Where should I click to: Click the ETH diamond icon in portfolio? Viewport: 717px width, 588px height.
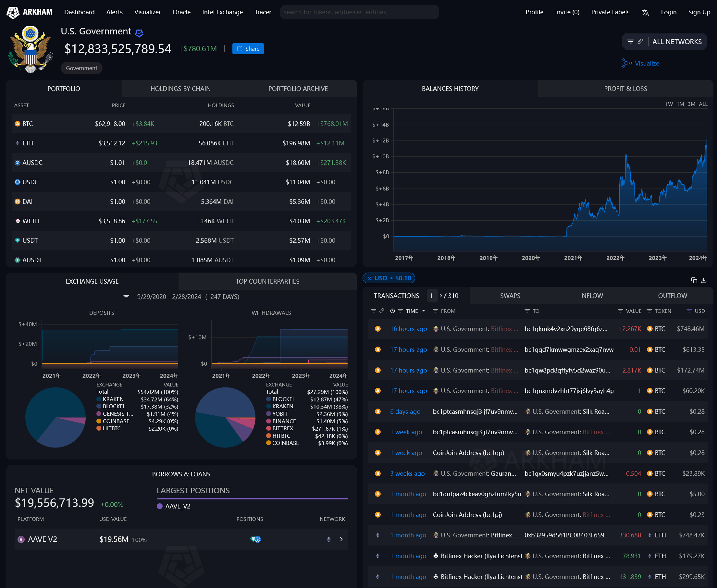click(x=17, y=143)
